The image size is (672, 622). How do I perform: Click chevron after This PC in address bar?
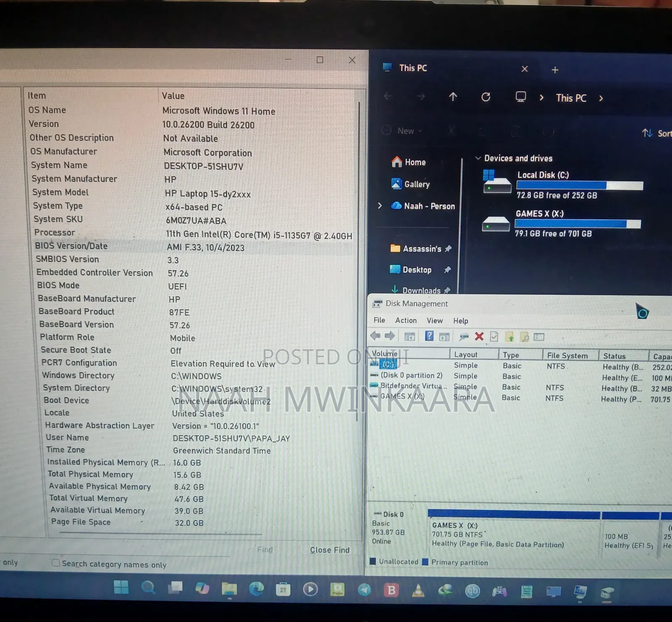tap(601, 98)
